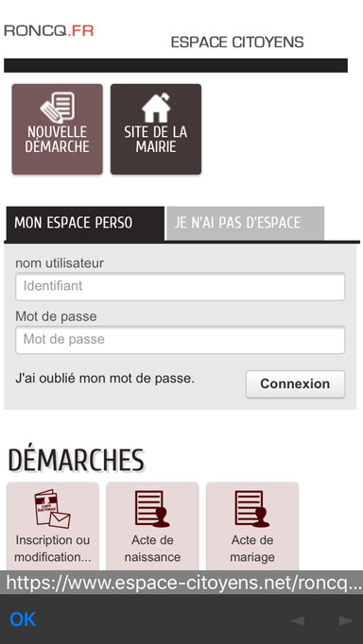Focus the Mot de passe input field
Screen dimensions: 363x644
[180, 340]
